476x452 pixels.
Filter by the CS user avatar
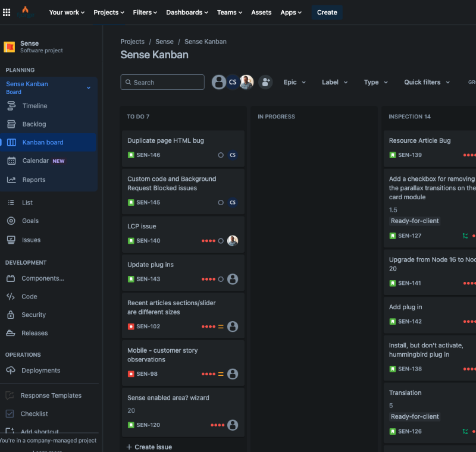(233, 82)
